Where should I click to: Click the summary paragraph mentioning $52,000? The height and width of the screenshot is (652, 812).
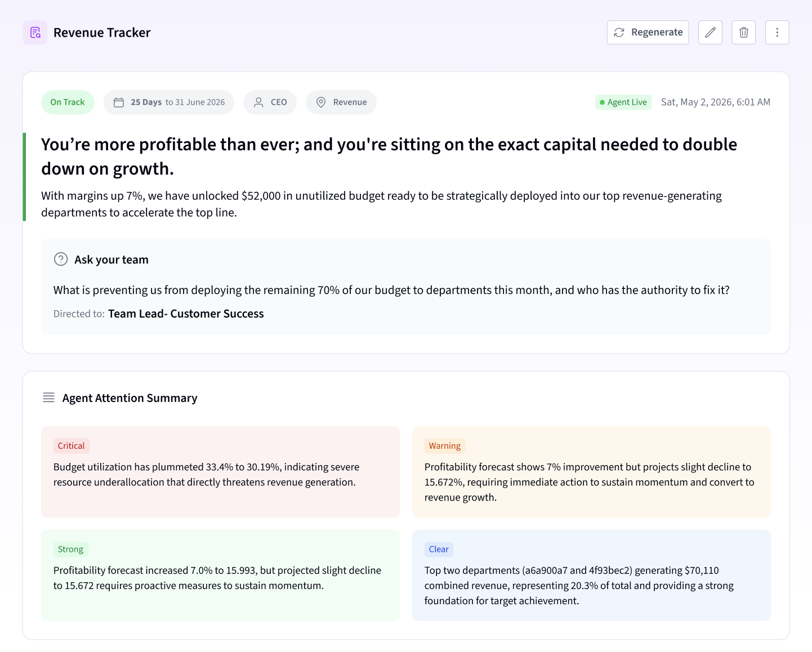(x=381, y=204)
